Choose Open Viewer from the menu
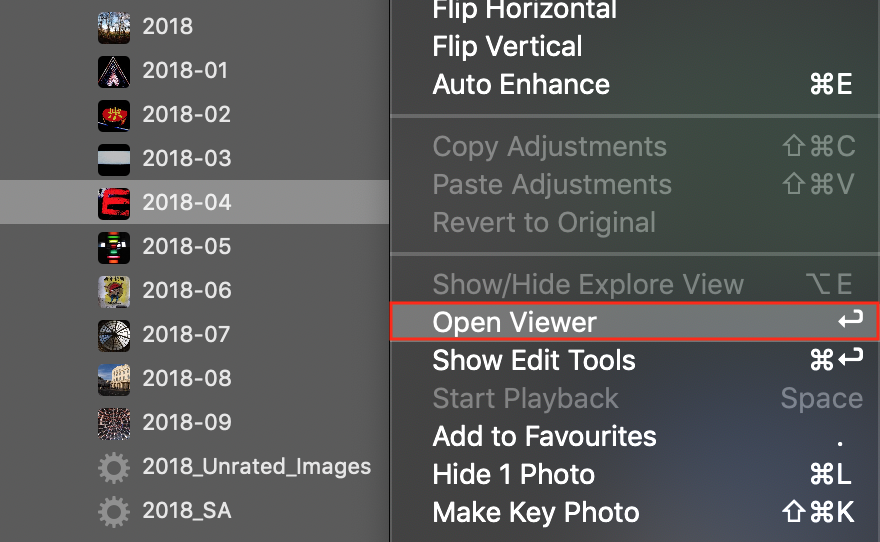The height and width of the screenshot is (542, 880). tap(514, 323)
